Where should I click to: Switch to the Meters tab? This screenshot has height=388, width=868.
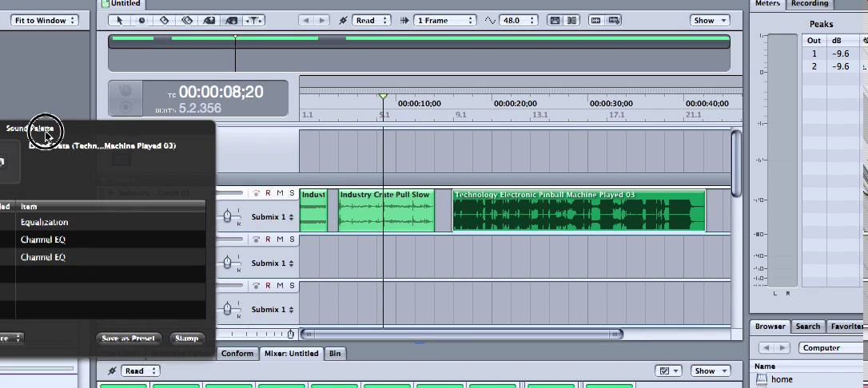click(768, 3)
